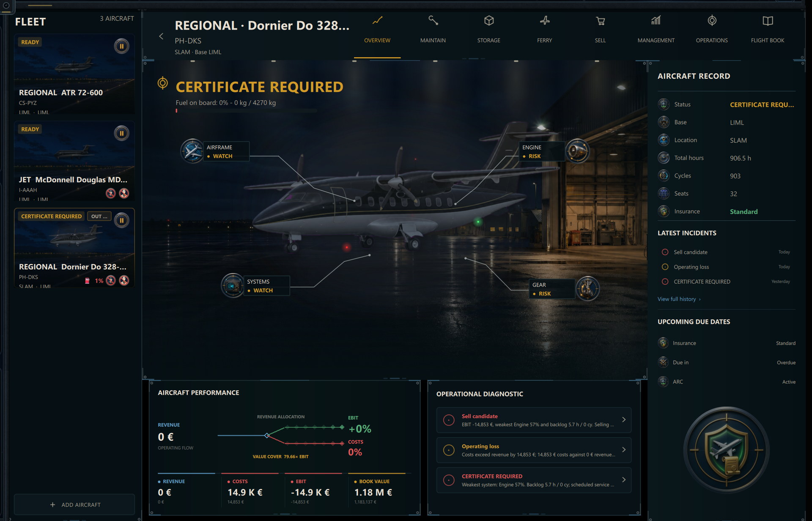Click the Total hours value 906.5 h
The height and width of the screenshot is (521, 812).
pos(740,158)
